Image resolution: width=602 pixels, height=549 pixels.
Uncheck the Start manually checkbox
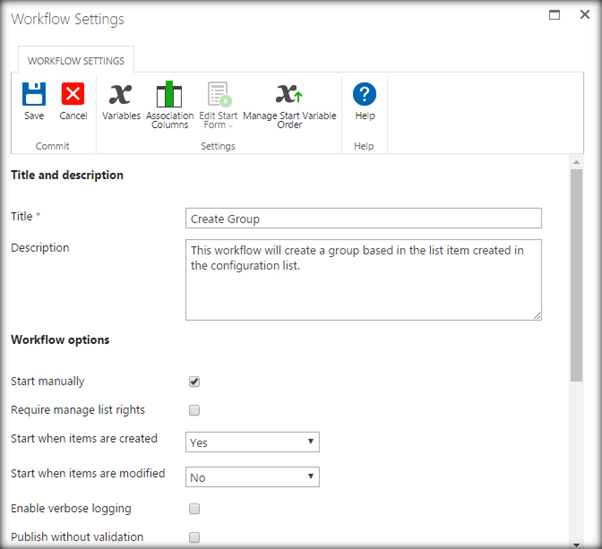pos(195,381)
